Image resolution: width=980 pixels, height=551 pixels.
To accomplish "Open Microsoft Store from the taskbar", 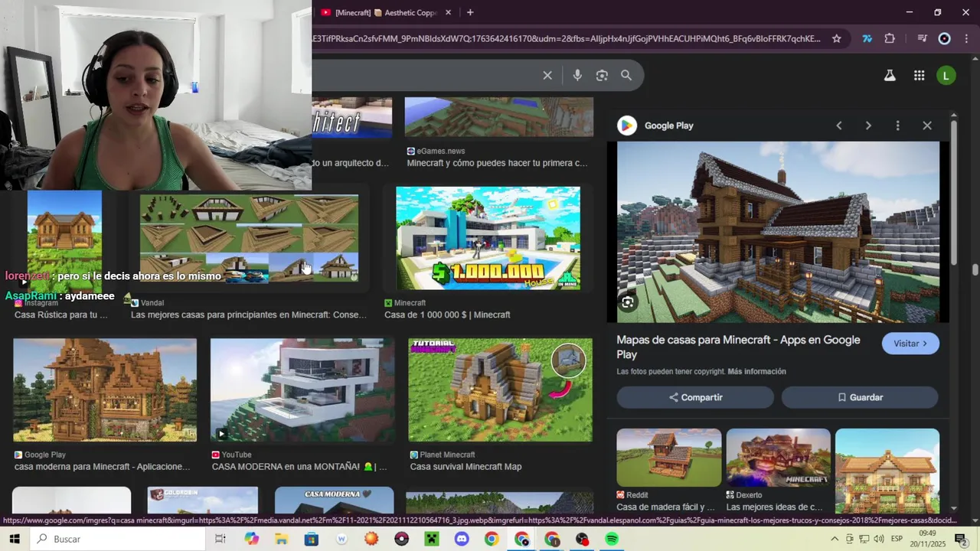I will [312, 539].
